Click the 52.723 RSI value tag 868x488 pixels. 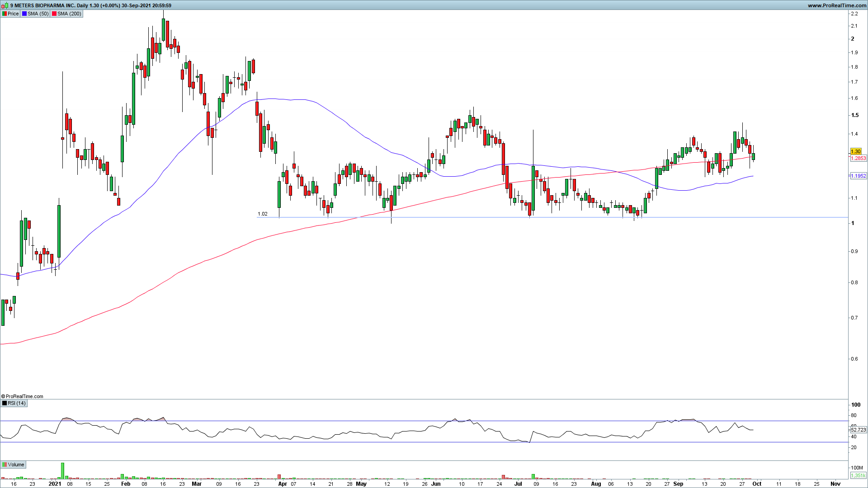point(858,430)
